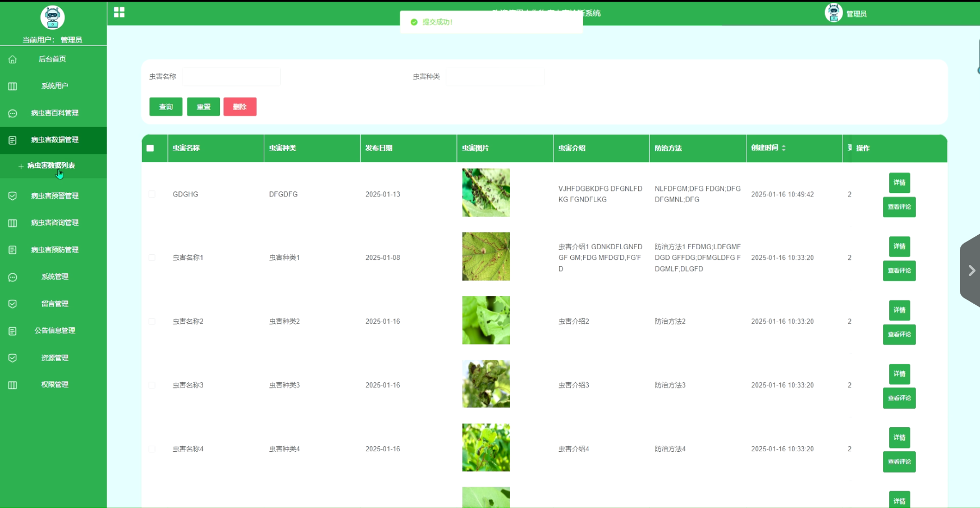980x508 pixels.
Task: Click the shield icon beside 病虫害预警管理
Action: tap(12, 196)
